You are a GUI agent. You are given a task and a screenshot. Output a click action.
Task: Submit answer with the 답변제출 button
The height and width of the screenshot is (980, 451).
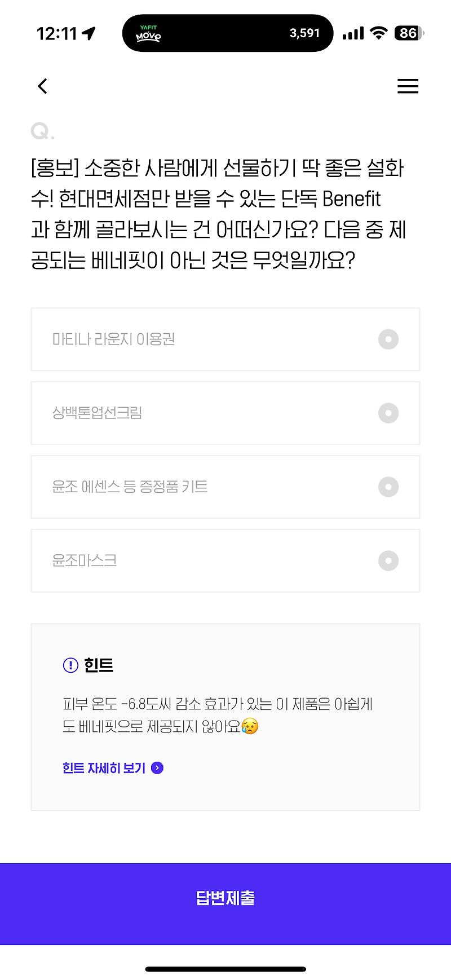pyautogui.click(x=225, y=898)
